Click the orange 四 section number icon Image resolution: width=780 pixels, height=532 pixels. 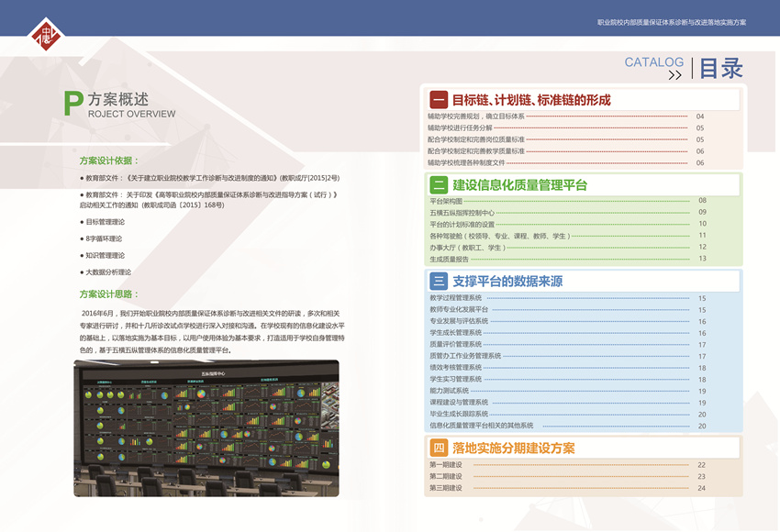[x=439, y=448]
